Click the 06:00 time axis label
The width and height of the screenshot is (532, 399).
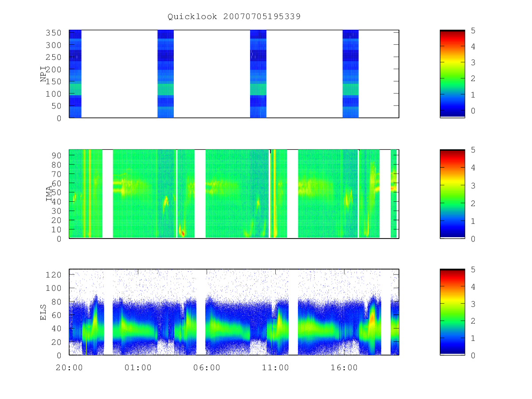click(x=207, y=368)
